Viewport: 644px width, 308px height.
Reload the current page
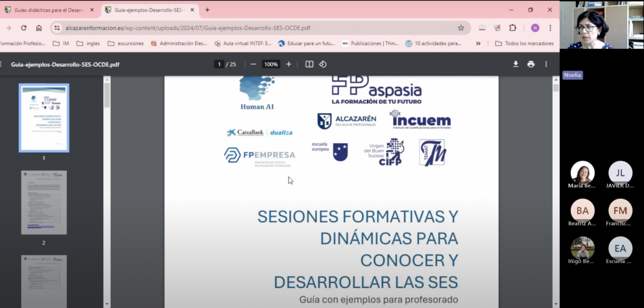pyautogui.click(x=24, y=28)
